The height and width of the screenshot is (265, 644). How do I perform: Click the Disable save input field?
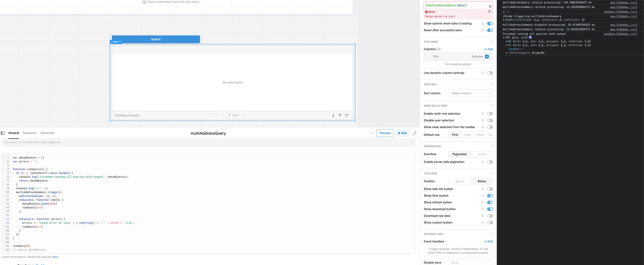[x=471, y=263]
